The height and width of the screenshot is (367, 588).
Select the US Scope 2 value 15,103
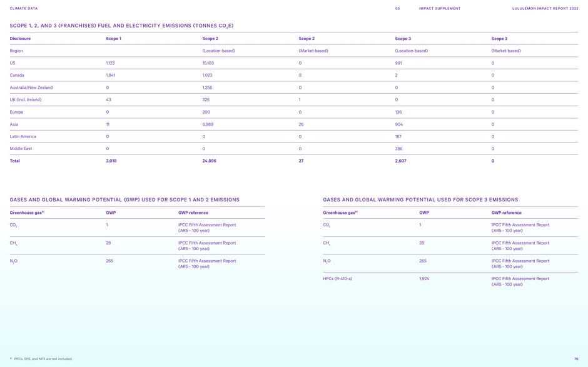click(208, 63)
